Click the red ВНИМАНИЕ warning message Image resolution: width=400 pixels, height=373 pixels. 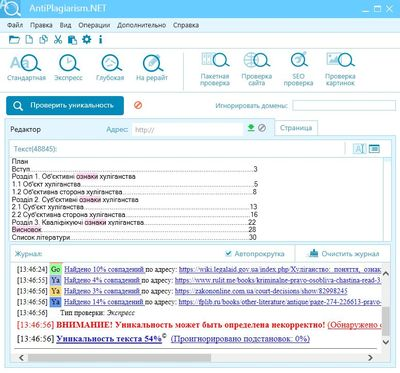coord(190,325)
